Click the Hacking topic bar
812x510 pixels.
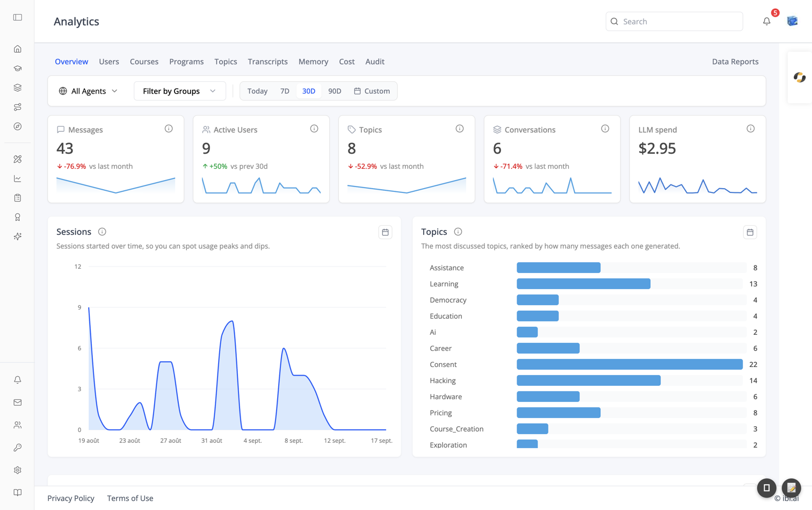tap(589, 380)
